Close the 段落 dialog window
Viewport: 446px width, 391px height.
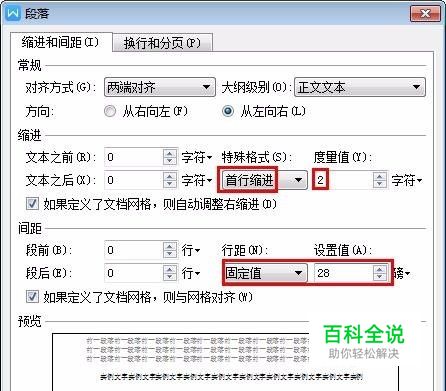(x=425, y=14)
